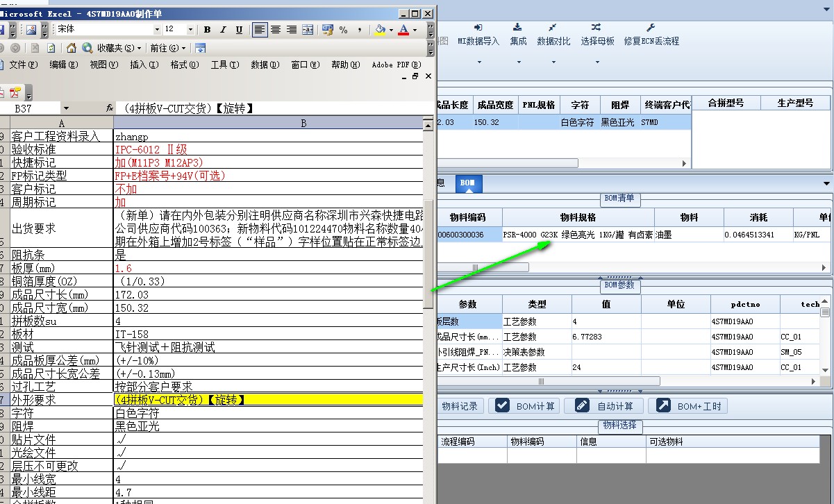Open the 工具(T) menu
This screenshot has height=504, width=834.
(x=224, y=65)
